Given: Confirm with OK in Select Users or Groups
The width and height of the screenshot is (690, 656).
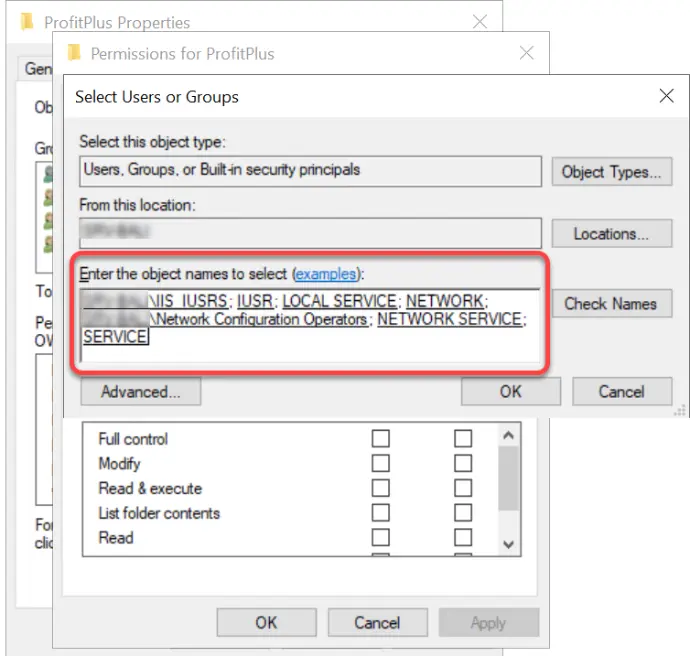Looking at the screenshot, I should (x=510, y=392).
